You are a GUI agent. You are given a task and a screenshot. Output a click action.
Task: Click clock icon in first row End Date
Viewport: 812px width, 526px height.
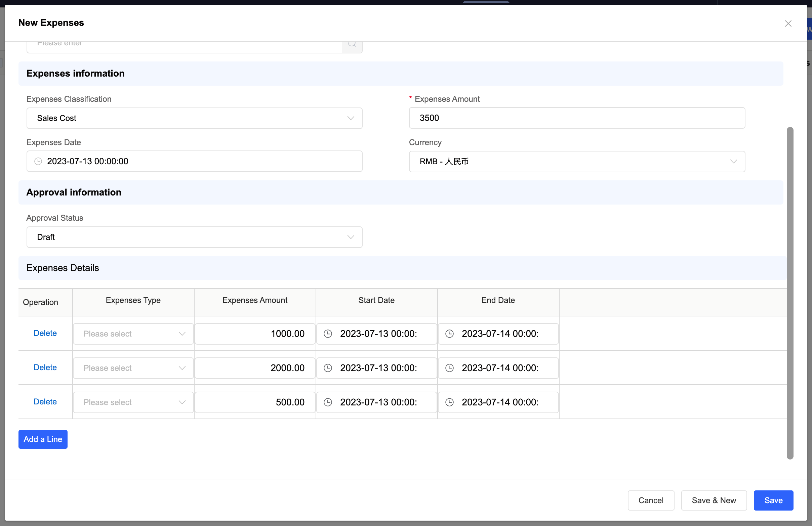pos(449,334)
